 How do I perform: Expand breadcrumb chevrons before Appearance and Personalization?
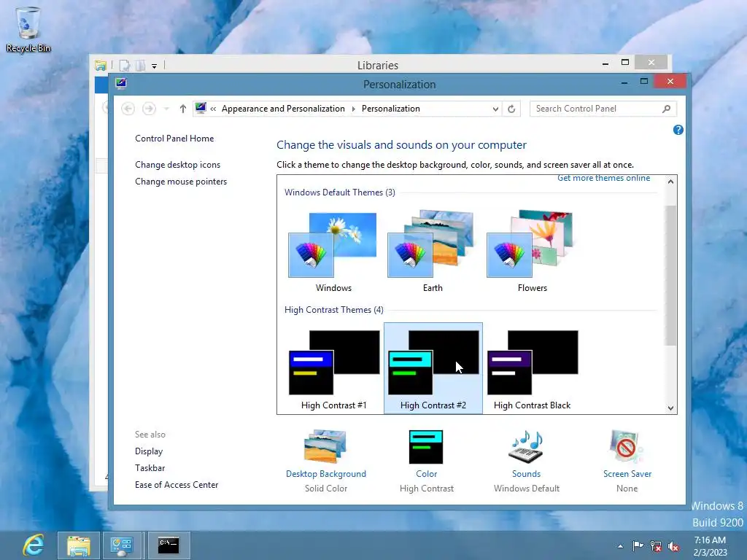click(x=213, y=109)
